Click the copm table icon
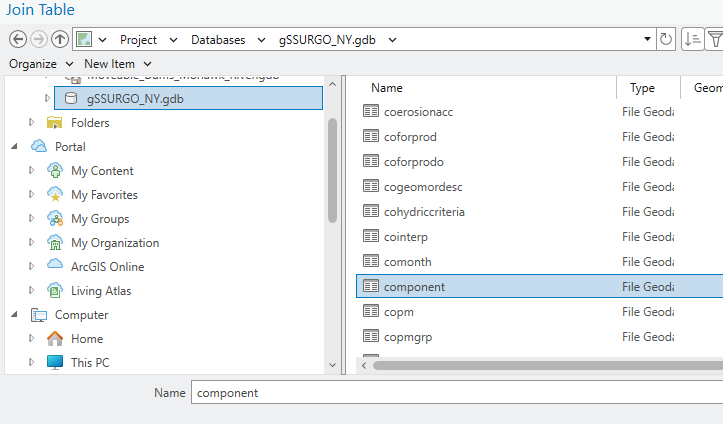Viewport: 723px width, 424px height. [x=370, y=313]
